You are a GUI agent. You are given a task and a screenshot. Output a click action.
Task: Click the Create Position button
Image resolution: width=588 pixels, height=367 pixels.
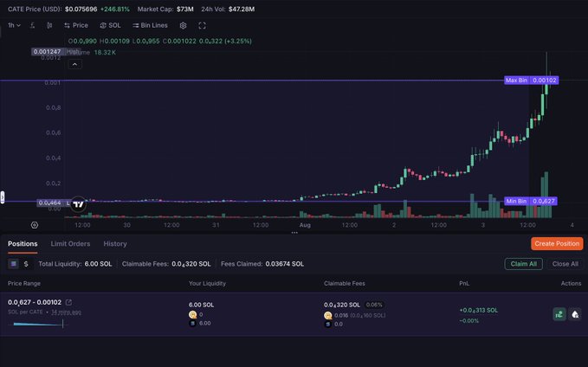pyautogui.click(x=557, y=244)
